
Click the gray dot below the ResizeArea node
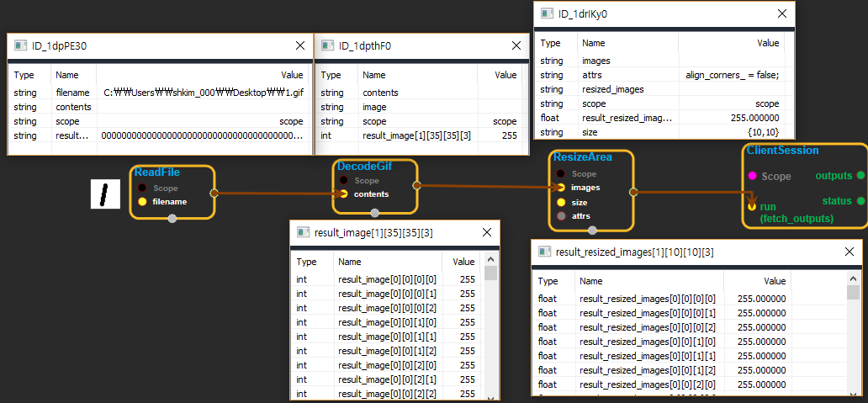pos(592,230)
